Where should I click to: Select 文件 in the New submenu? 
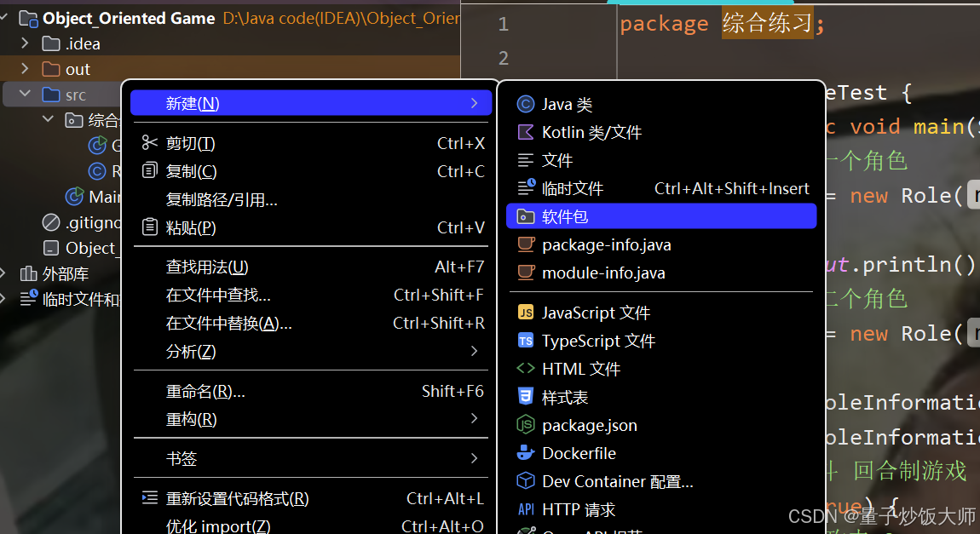[661, 160]
